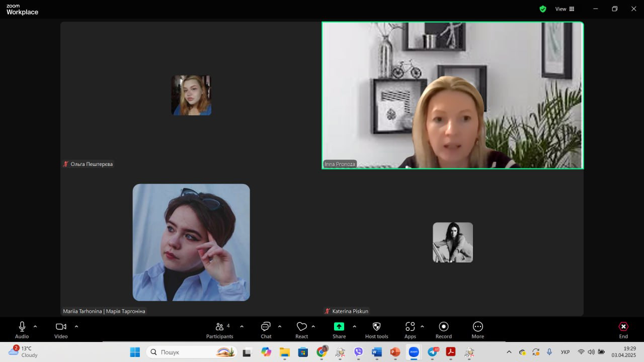This screenshot has height=362, width=644.
Task: Turn on camera with the Video button
Action: [61, 330]
